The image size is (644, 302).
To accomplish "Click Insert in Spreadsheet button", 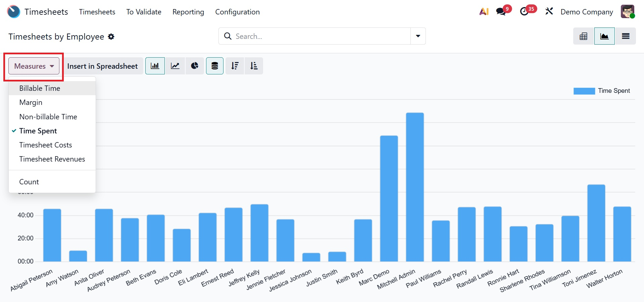I will [x=102, y=66].
